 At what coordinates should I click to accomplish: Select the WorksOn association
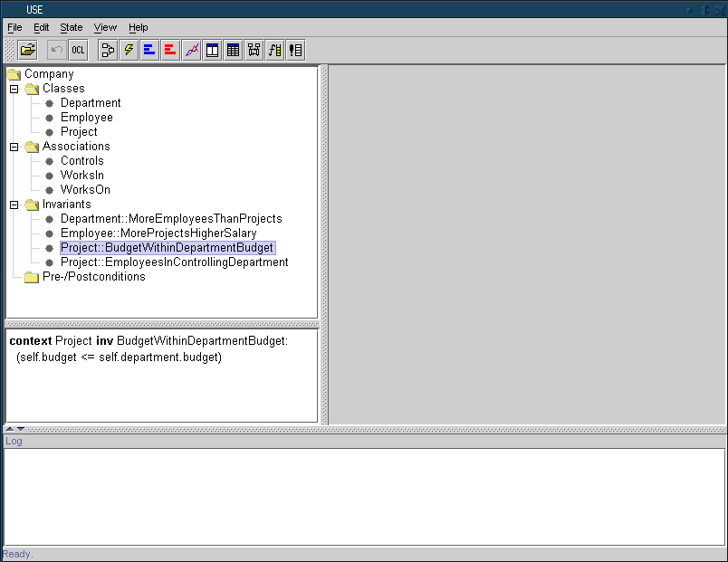(85, 190)
